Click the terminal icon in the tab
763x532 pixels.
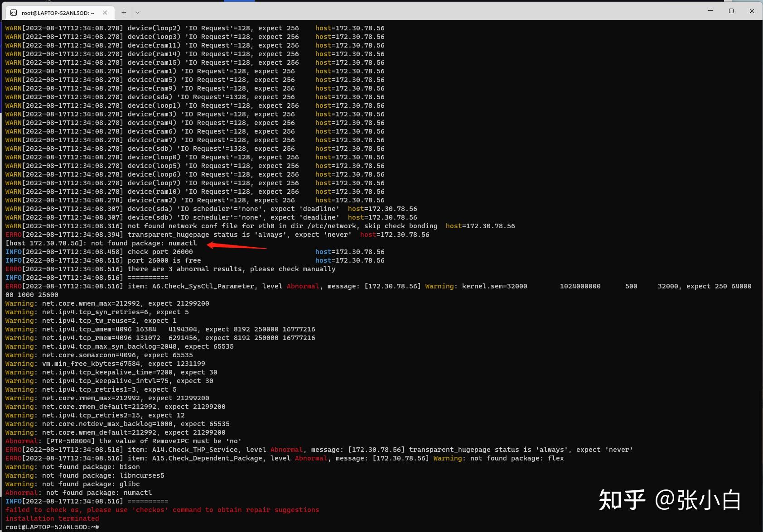point(14,13)
